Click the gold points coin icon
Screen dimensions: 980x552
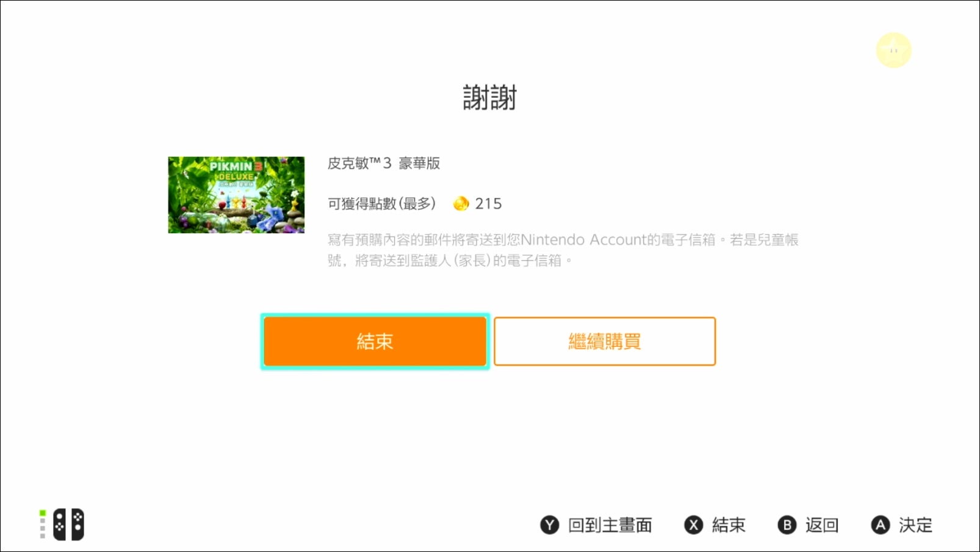click(461, 203)
